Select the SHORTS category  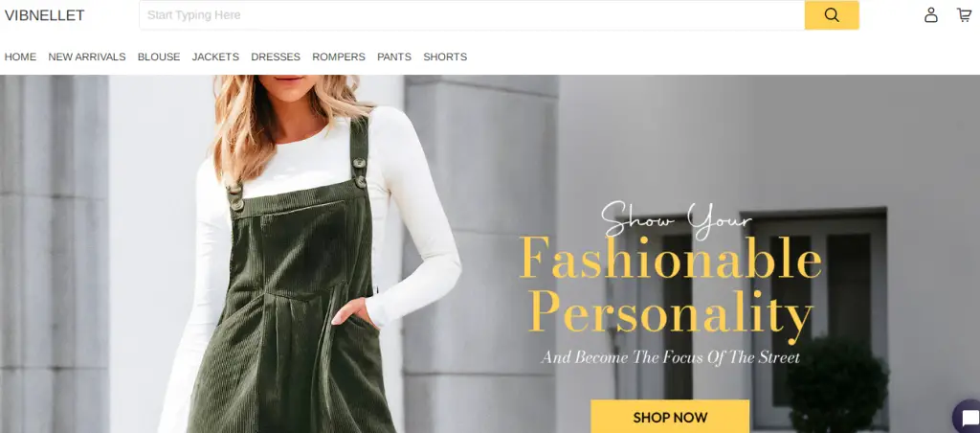(x=445, y=57)
